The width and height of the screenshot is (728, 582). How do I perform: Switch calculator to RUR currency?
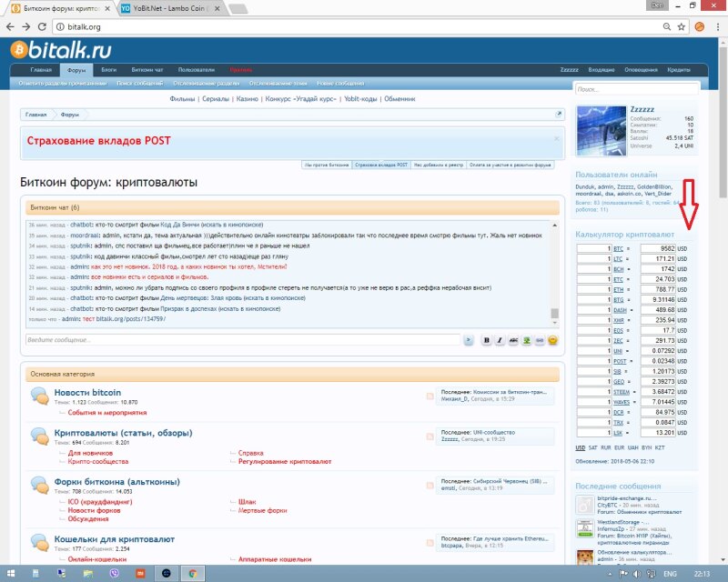[x=606, y=447]
